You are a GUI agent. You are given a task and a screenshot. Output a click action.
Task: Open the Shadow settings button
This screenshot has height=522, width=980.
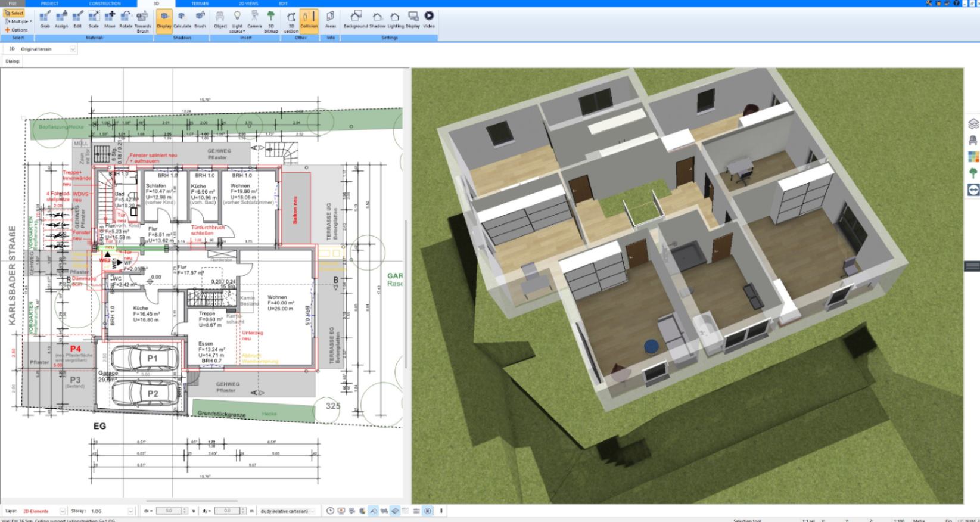[x=378, y=19]
